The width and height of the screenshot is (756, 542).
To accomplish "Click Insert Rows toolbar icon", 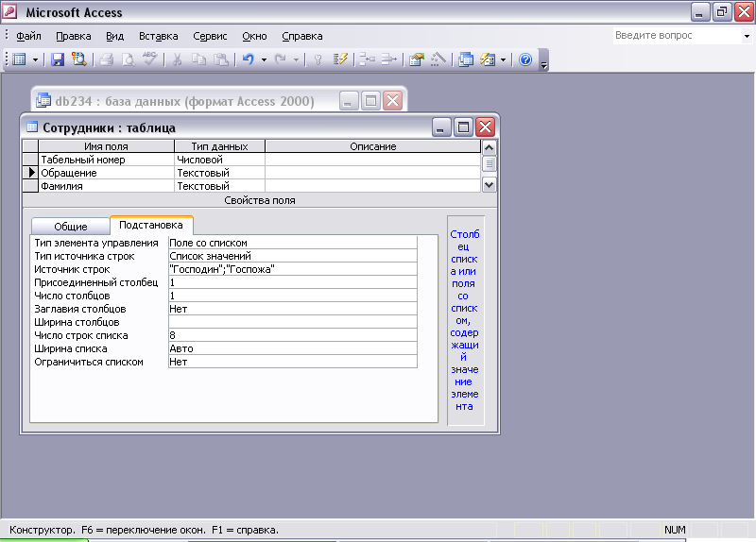I will [367, 59].
